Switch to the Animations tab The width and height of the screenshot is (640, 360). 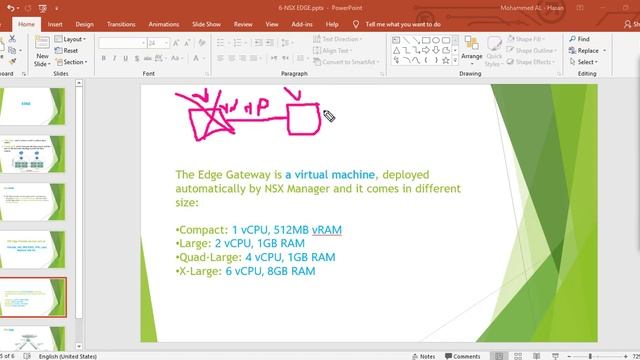tap(164, 24)
